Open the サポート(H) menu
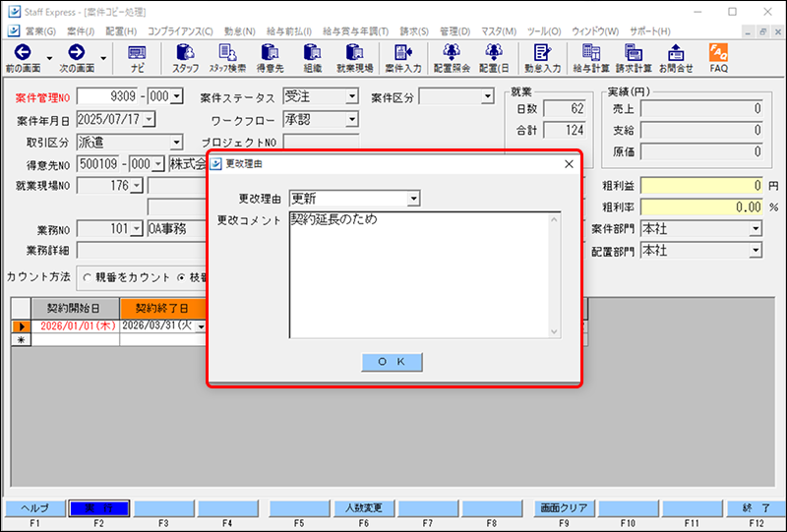Viewport: 787px width, 532px height. coord(650,31)
